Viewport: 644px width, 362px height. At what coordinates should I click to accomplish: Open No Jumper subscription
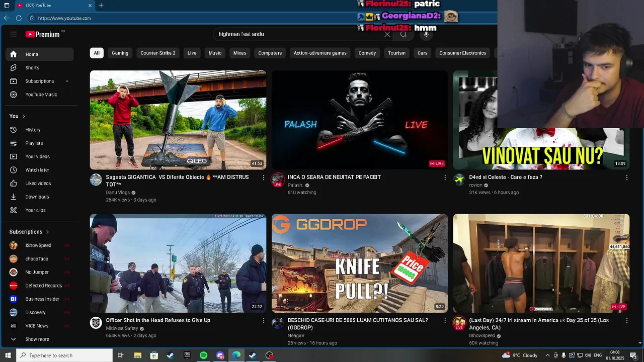(x=40, y=272)
